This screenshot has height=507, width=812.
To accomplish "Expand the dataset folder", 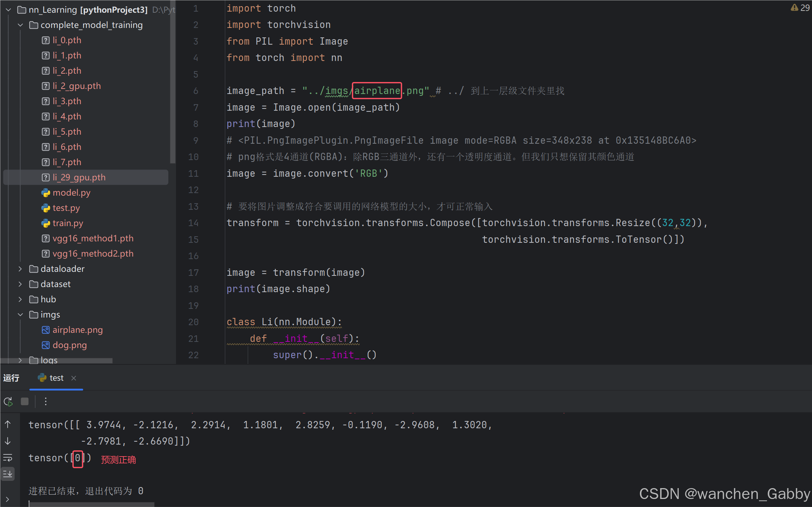I will (x=20, y=284).
